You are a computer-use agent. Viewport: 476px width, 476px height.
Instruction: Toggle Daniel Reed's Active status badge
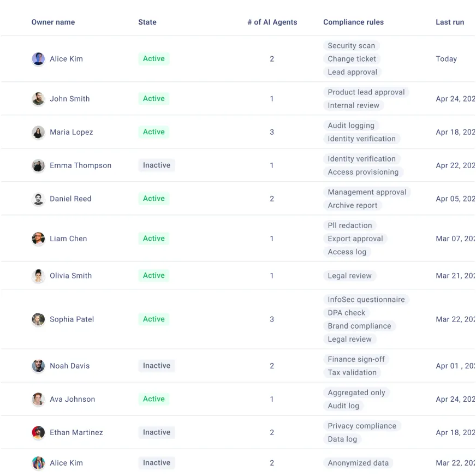click(153, 198)
